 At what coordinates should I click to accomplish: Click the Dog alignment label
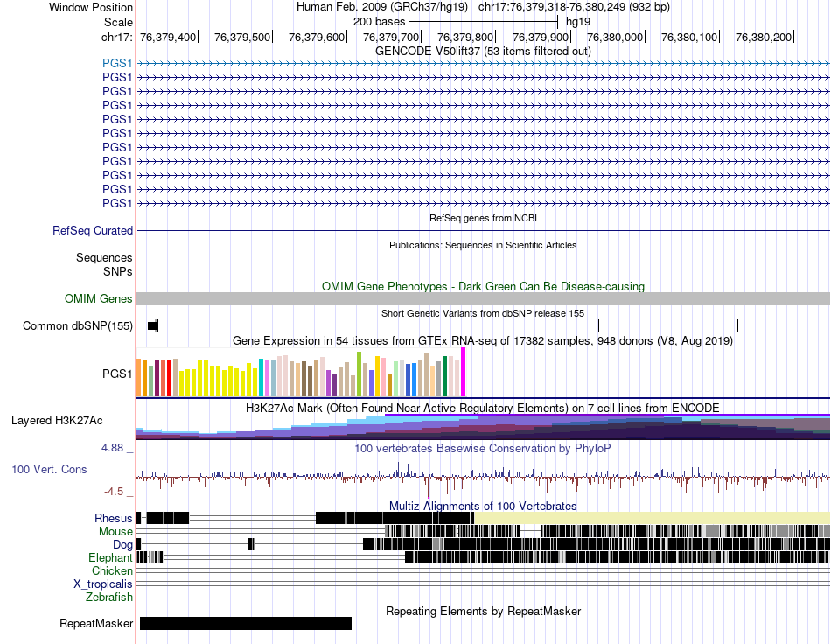click(x=122, y=545)
